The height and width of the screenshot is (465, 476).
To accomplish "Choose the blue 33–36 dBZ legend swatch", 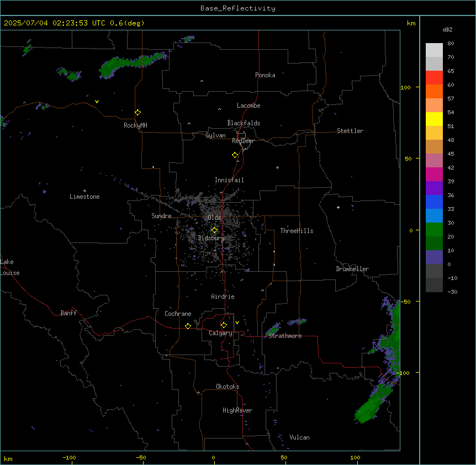I will tap(434, 202).
